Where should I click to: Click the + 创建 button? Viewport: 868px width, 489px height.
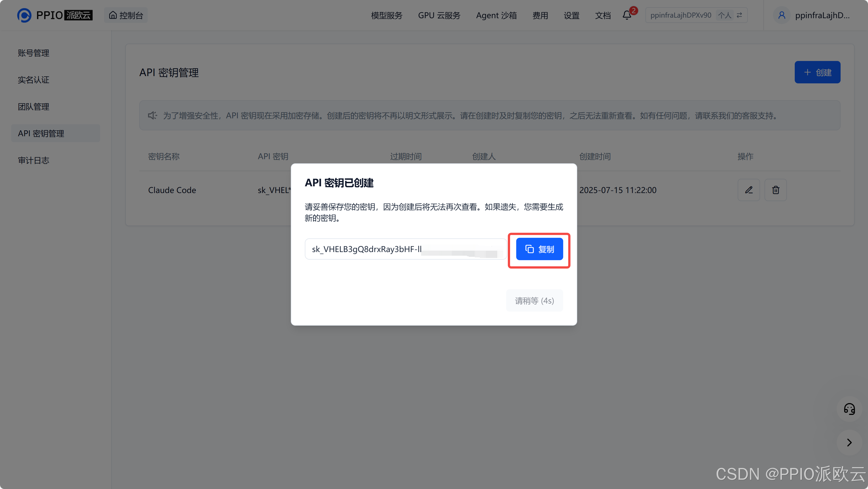[x=817, y=72]
